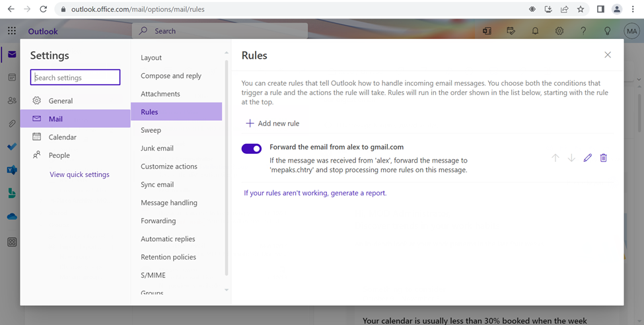This screenshot has height=325, width=644.
Task: Open the help question mark icon
Action: [x=583, y=31]
